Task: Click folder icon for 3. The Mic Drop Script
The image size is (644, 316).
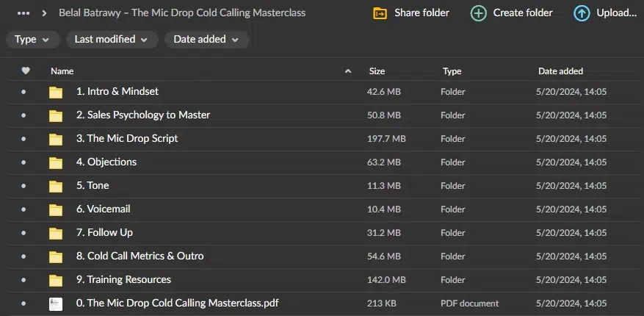Action: [56, 140]
